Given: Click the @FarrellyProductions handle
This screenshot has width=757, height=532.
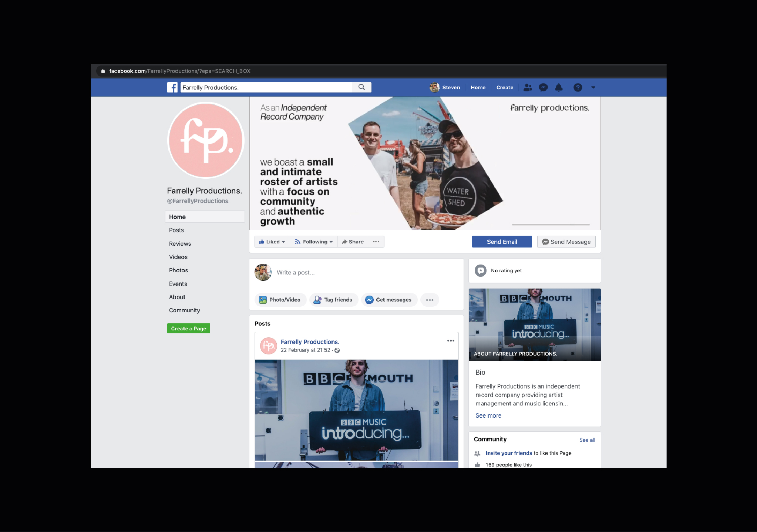Looking at the screenshot, I should tap(198, 201).
